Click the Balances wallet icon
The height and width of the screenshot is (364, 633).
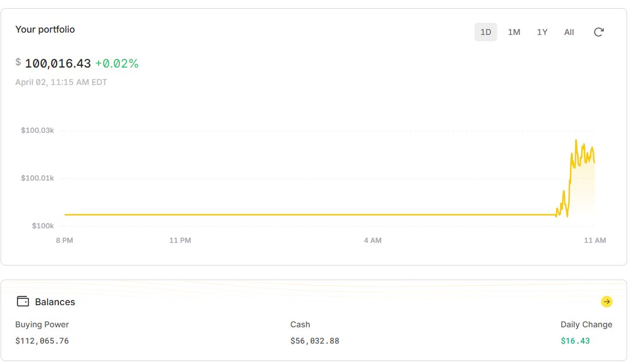pos(23,302)
